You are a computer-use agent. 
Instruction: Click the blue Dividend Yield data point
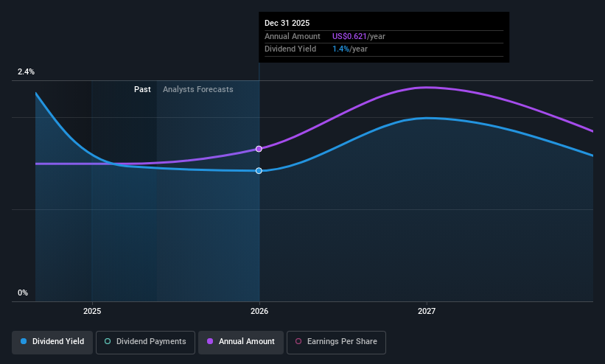tap(259, 171)
